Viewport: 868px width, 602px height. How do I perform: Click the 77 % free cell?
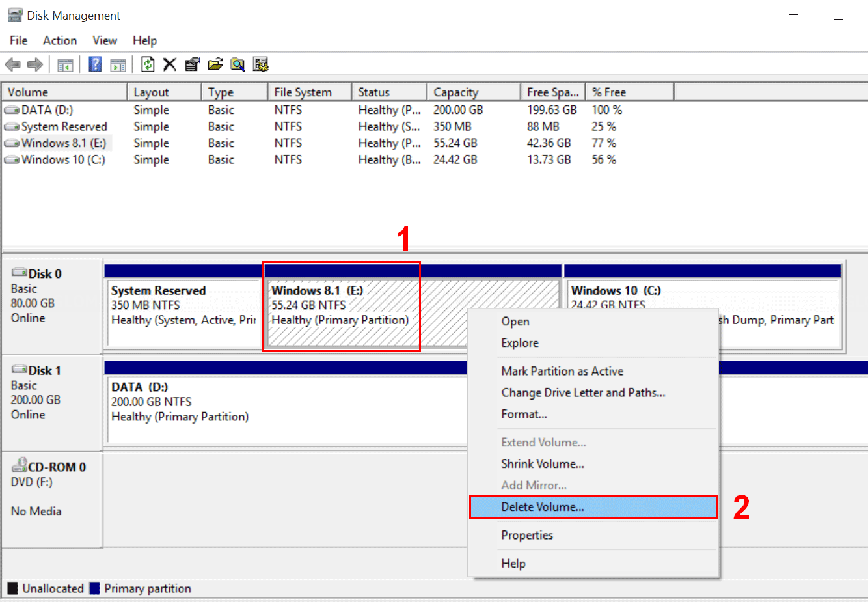pyautogui.click(x=604, y=143)
